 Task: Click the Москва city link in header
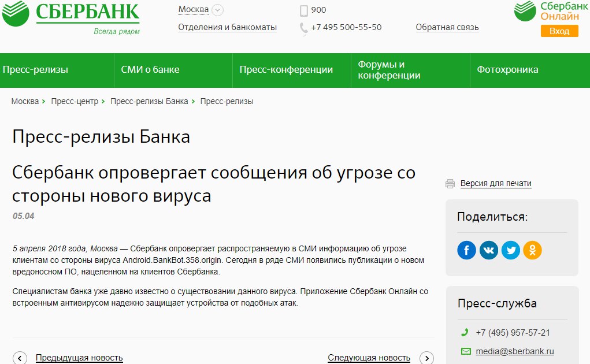click(x=194, y=9)
